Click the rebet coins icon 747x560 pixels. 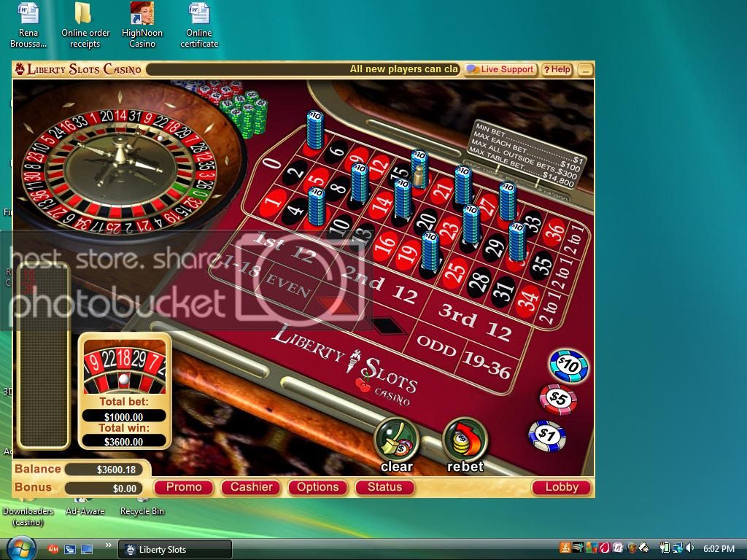click(465, 440)
